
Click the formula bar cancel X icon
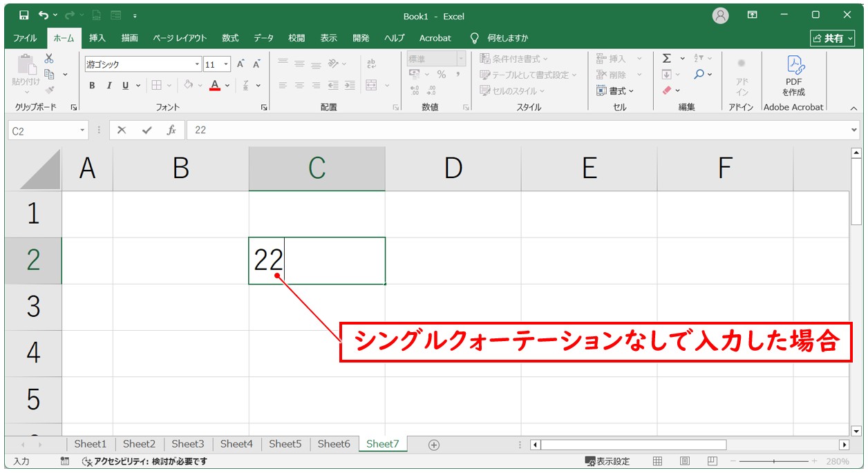[x=122, y=130]
